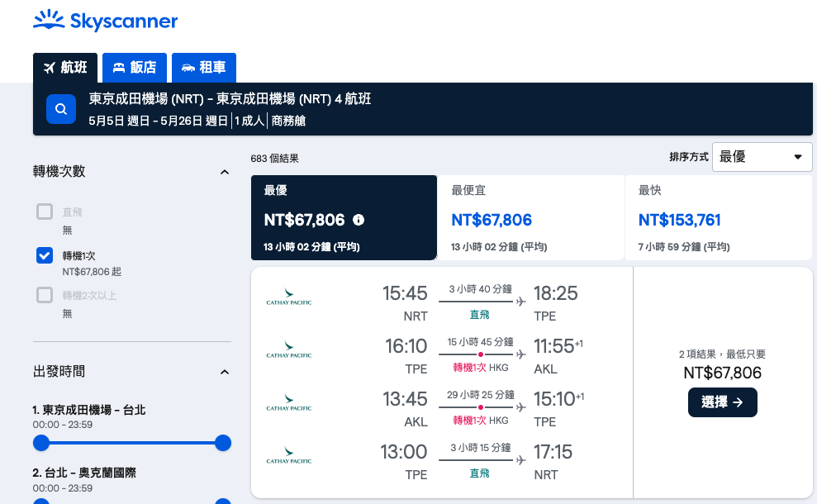Image resolution: width=817 pixels, height=504 pixels.
Task: Check the 轉機2次以上 checkbox
Action: coord(45,295)
